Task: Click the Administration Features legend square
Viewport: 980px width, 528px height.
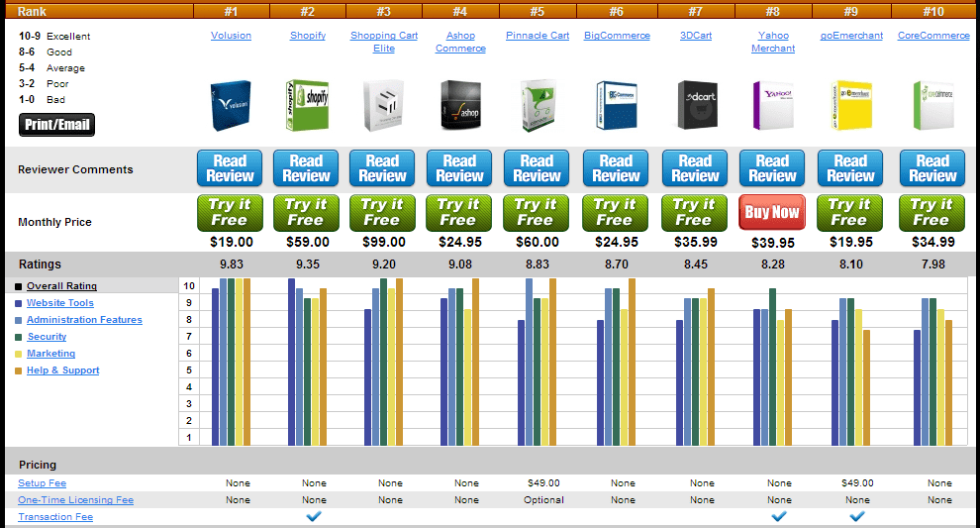Action: pyautogui.click(x=18, y=320)
